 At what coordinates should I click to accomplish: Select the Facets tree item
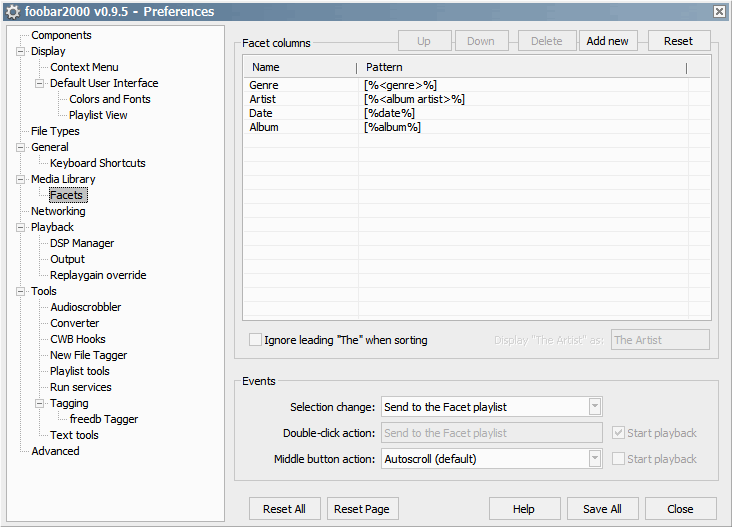point(68,195)
